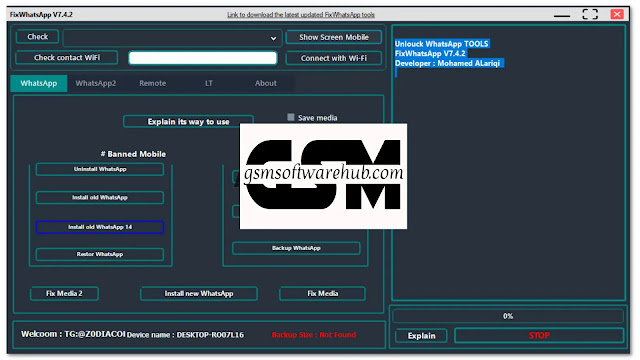Click the 'Backup Size : Not Found' status text
640x360 pixels.
[x=313, y=335]
